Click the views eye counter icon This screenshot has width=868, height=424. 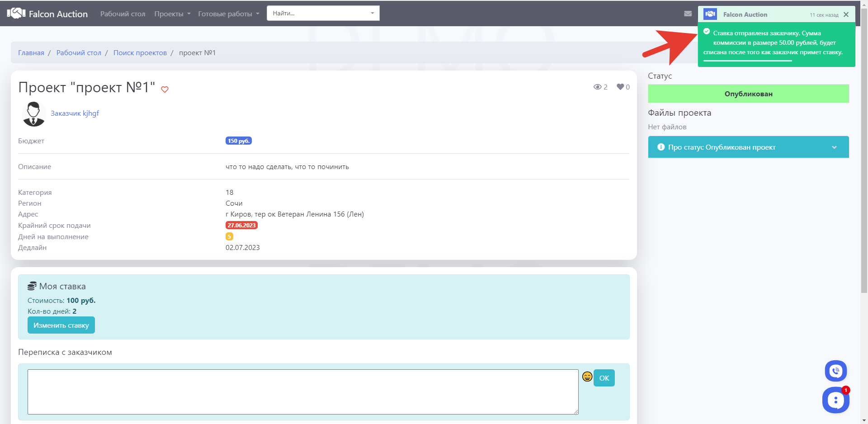[597, 87]
